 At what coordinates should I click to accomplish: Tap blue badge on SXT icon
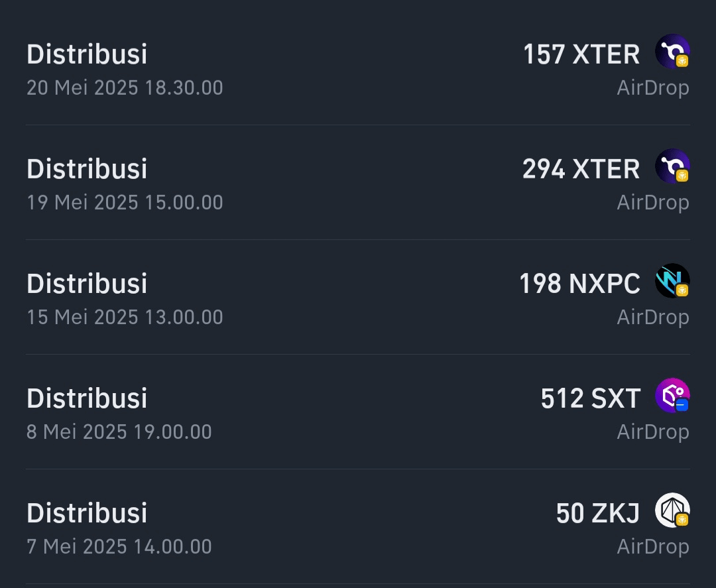coord(682,405)
